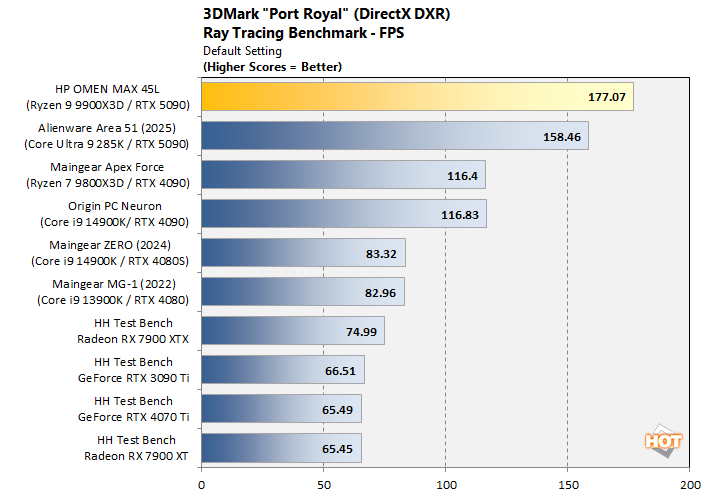708x496 pixels.
Task: Select the 'Radeon RX 7900 XT' label
Action: coord(136,456)
